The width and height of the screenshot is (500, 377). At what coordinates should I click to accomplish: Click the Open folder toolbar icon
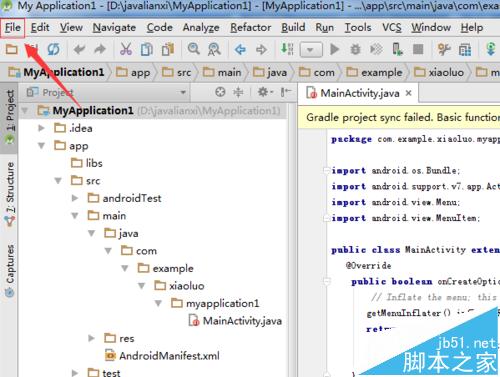11,50
